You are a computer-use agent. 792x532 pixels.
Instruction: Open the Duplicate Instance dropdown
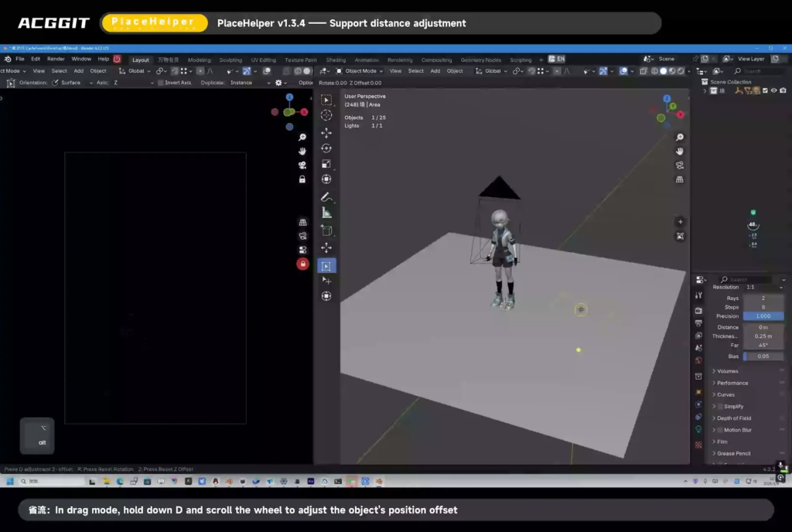[x=250, y=83]
